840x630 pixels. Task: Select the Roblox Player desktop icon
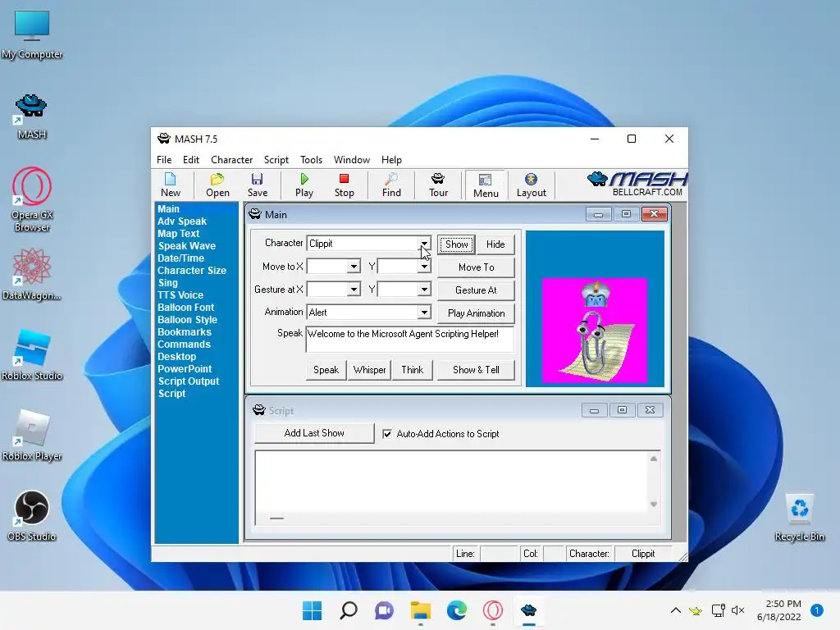[32, 435]
